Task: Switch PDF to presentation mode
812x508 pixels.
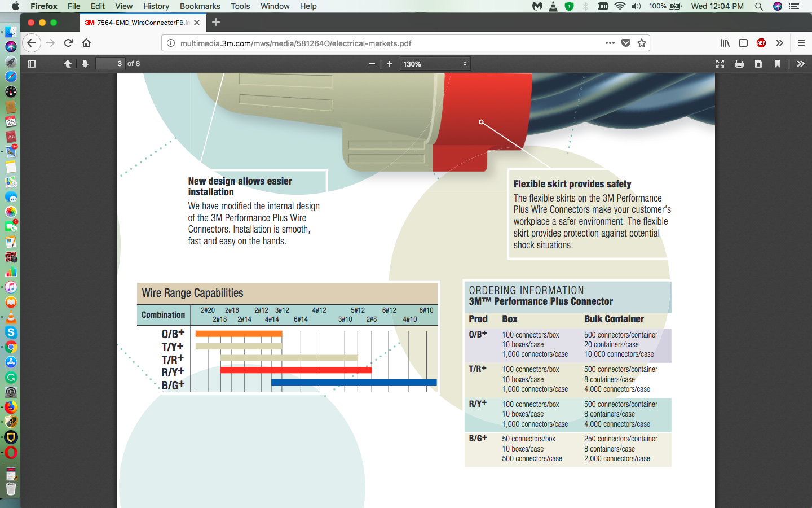Action: point(720,64)
